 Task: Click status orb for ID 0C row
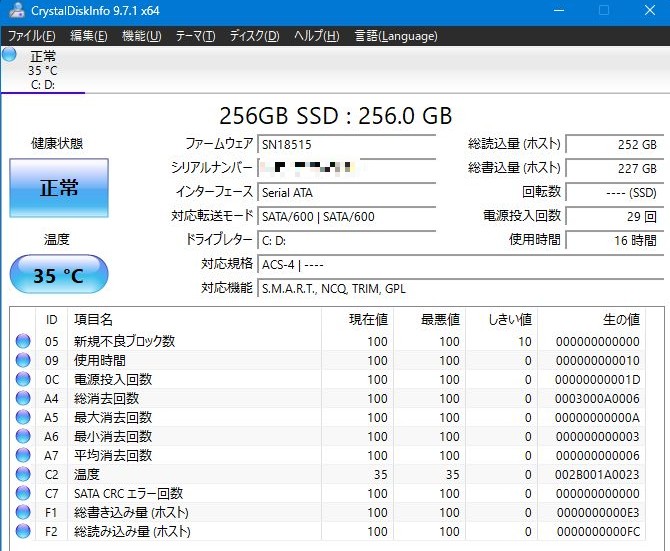[23, 379]
